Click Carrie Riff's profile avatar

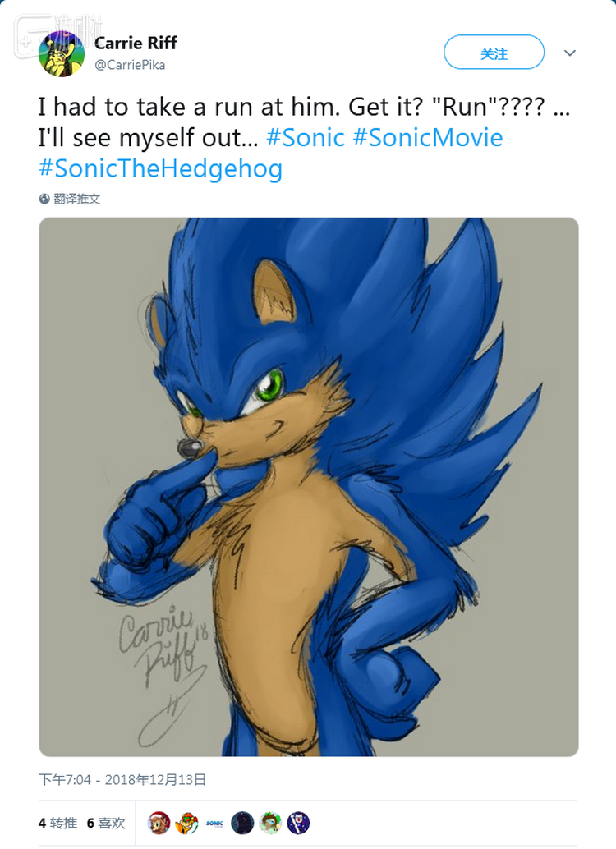pos(62,53)
